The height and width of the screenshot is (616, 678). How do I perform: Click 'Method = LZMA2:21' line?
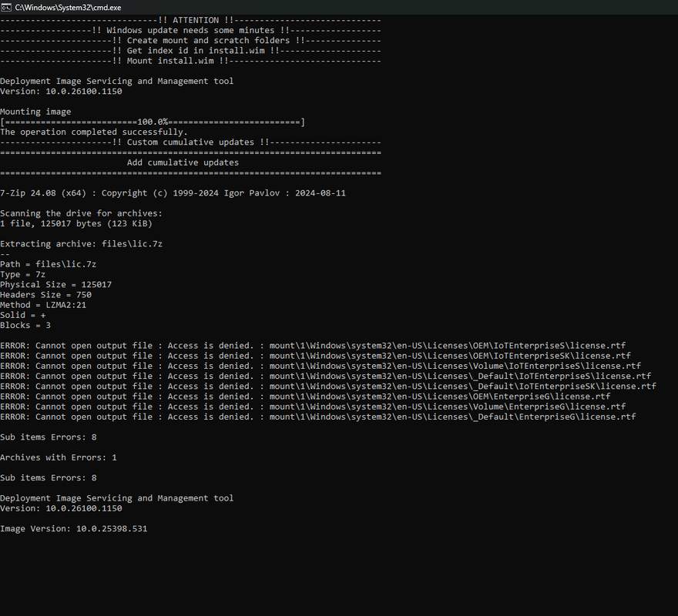coord(43,305)
